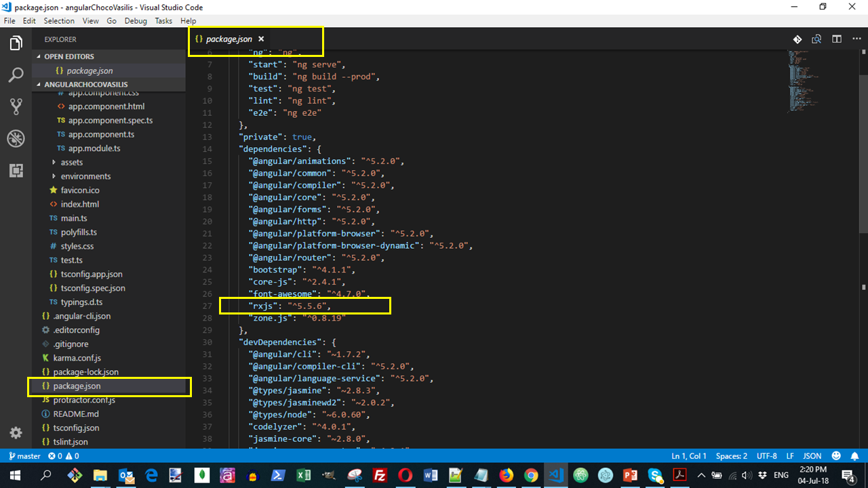Open File Explorer from taskbar
This screenshot has width=868, height=488.
pyautogui.click(x=100, y=475)
